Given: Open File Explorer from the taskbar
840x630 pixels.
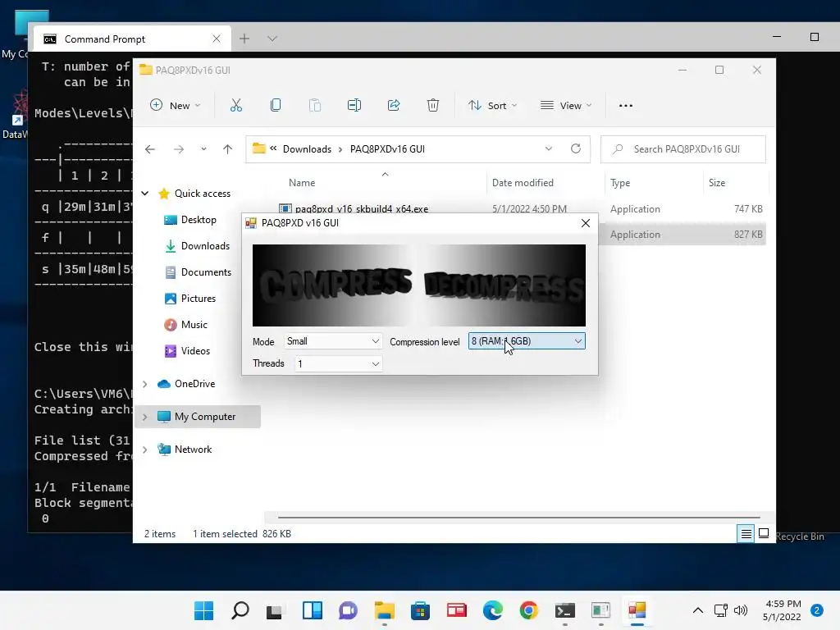Looking at the screenshot, I should point(384,610).
